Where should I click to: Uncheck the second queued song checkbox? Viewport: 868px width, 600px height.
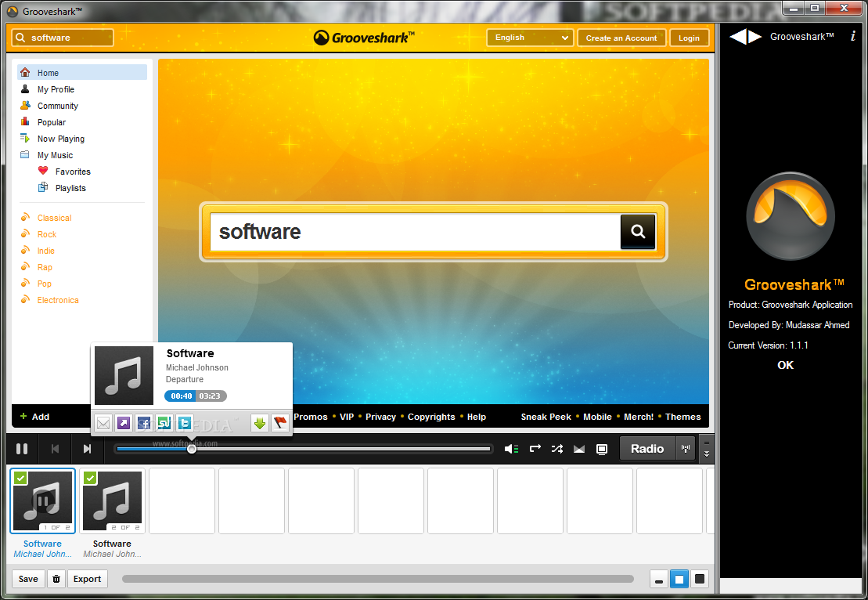click(x=90, y=478)
